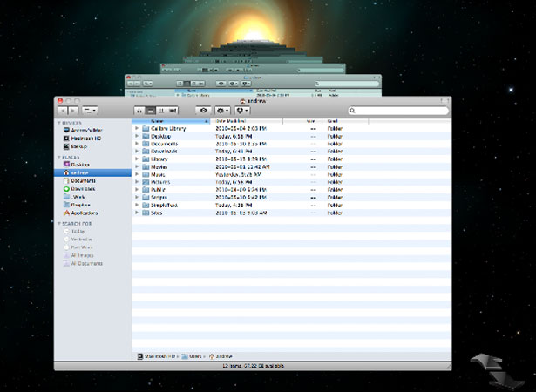Collapse the DEVICES sidebar section
Screen dimensions: 536x392
click(58, 123)
